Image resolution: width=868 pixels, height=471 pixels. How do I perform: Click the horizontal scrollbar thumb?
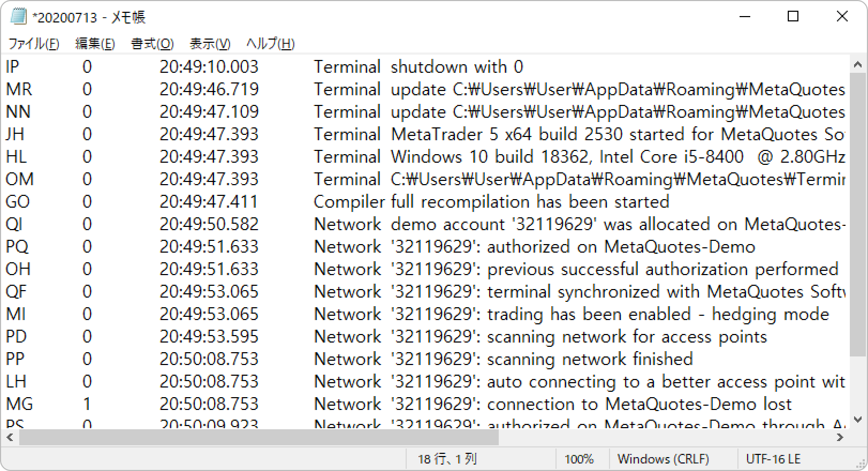coord(259,438)
